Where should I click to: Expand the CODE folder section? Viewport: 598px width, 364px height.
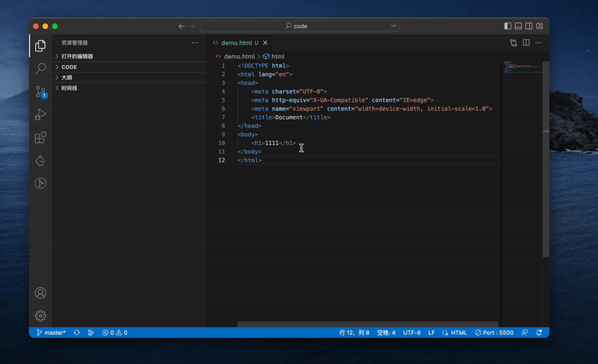click(x=69, y=67)
